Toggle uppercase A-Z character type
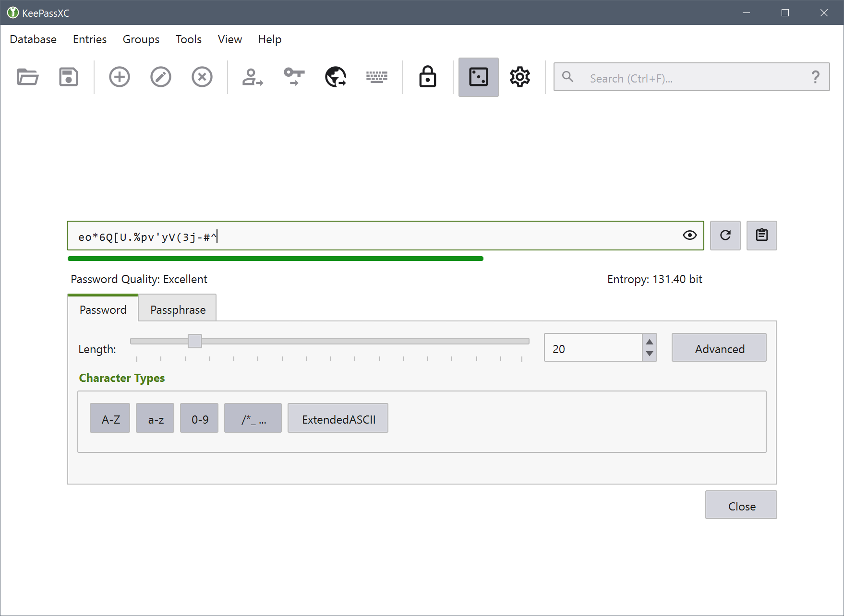844x616 pixels. tap(110, 418)
